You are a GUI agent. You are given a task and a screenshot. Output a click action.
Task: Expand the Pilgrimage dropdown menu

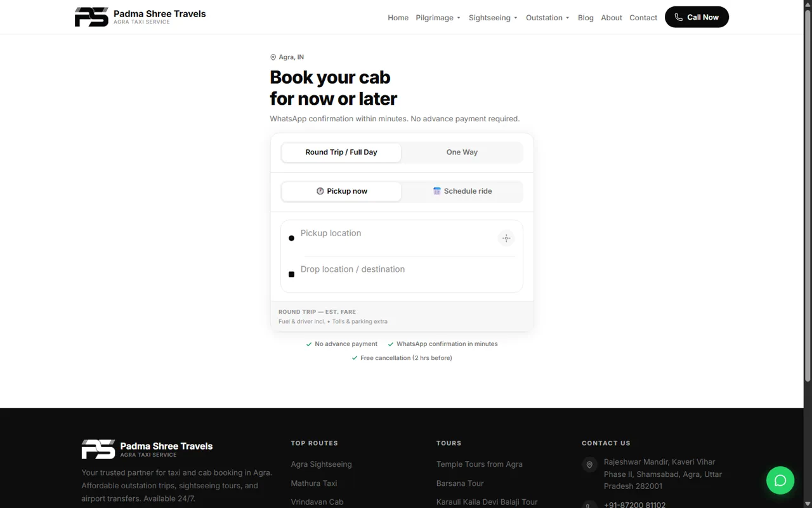tap(438, 18)
